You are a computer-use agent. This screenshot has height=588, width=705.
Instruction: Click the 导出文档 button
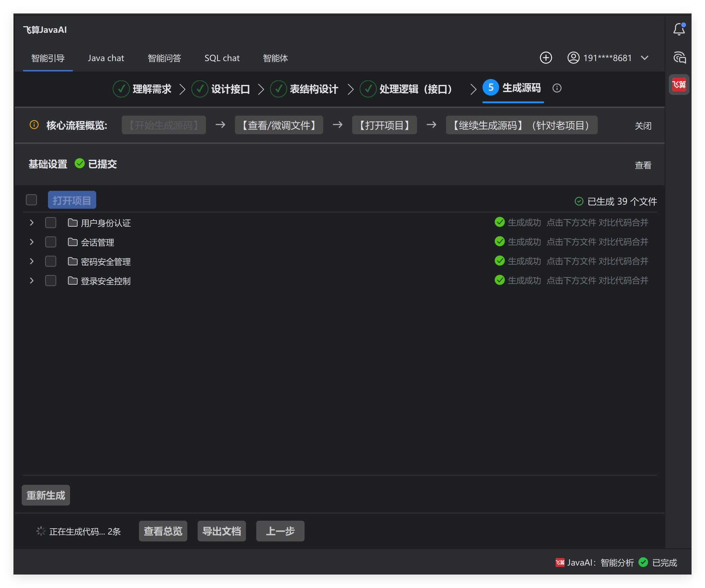pyautogui.click(x=221, y=531)
